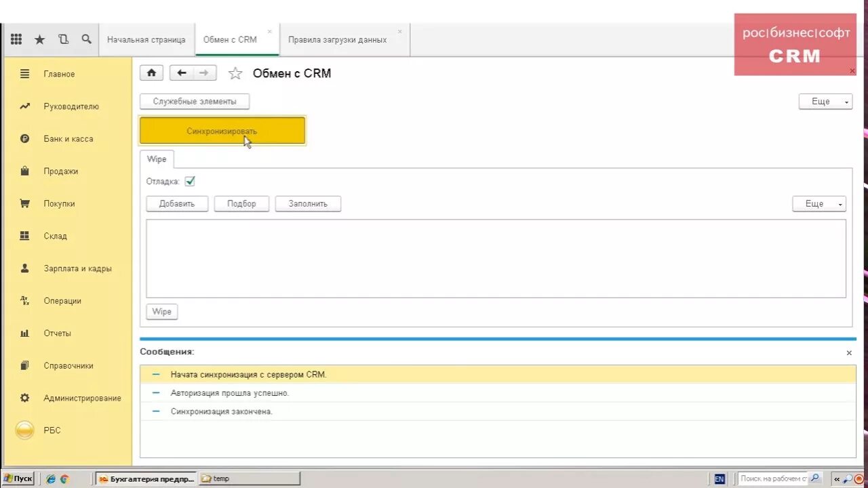Click the Продажи bag icon

pos(25,171)
